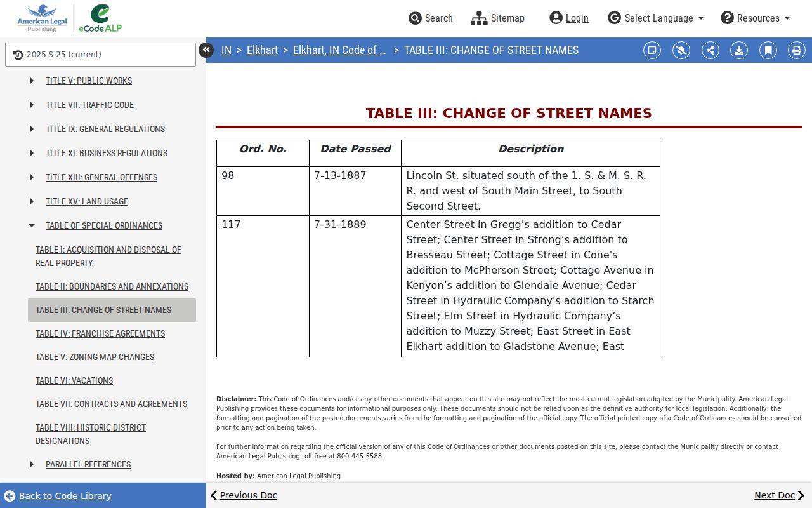812x508 pixels.
Task: Click the IN breadcrumb link
Action: (x=226, y=50)
